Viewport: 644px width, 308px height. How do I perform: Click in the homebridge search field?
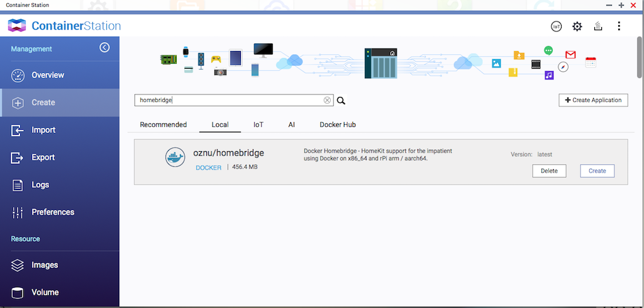[x=230, y=100]
